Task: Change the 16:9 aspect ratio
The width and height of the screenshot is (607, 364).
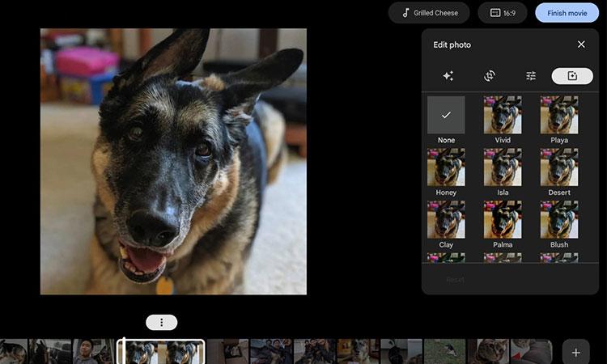Action: tap(503, 13)
